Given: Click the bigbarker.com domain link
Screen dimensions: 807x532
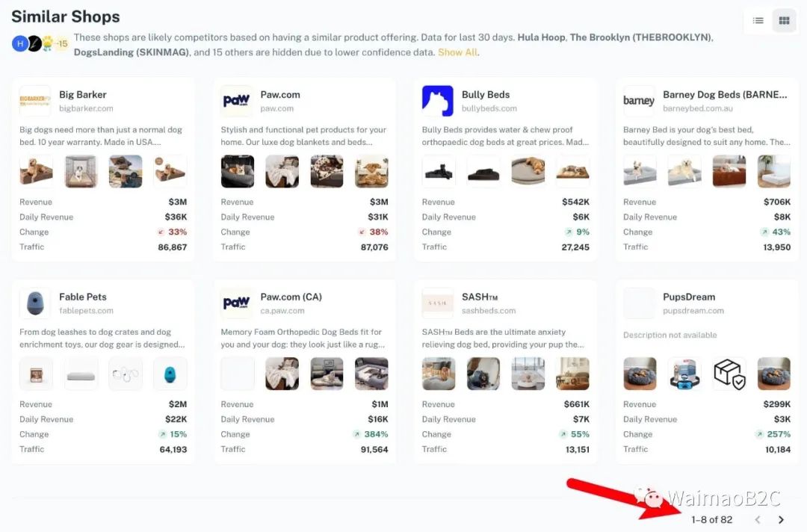Looking at the screenshot, I should 86,108.
